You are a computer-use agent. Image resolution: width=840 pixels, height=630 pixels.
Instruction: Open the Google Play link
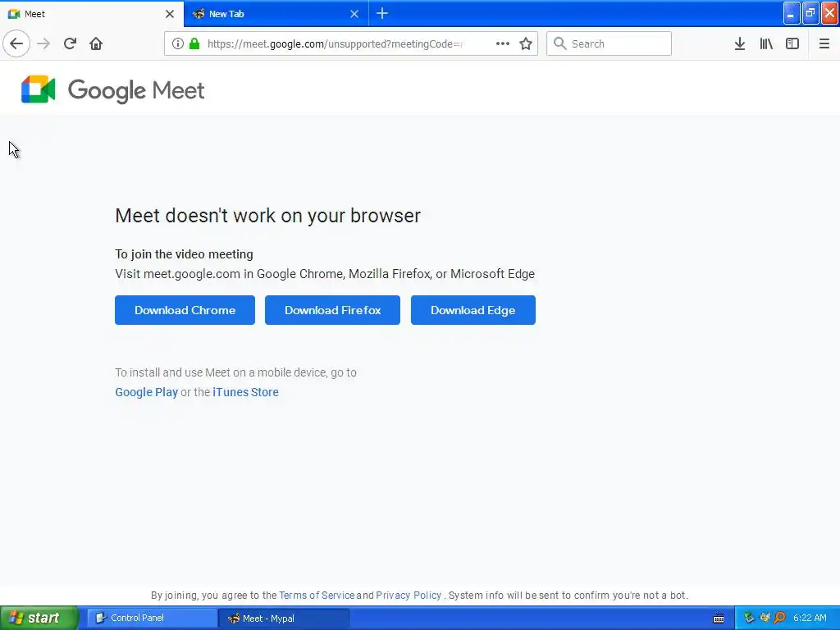(x=146, y=392)
